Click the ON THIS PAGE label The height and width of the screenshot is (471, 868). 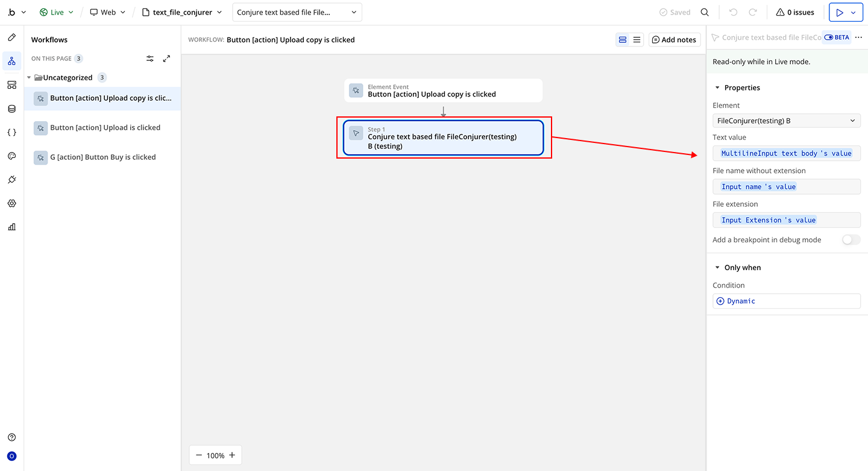tap(51, 58)
